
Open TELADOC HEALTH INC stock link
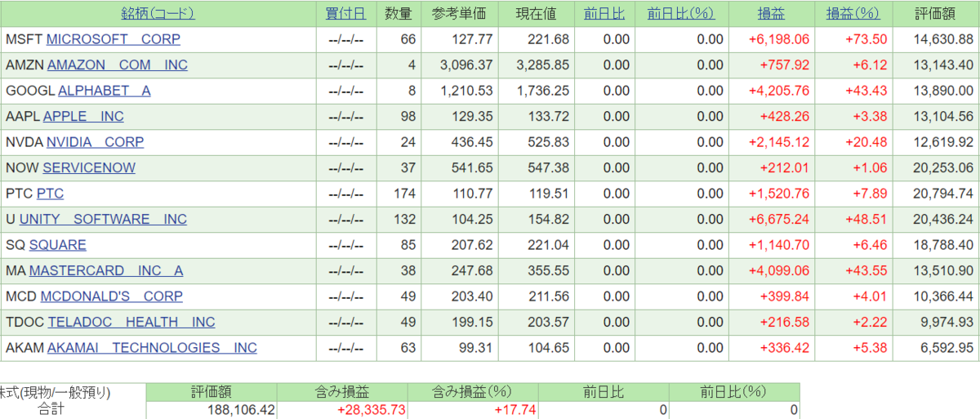131,323
